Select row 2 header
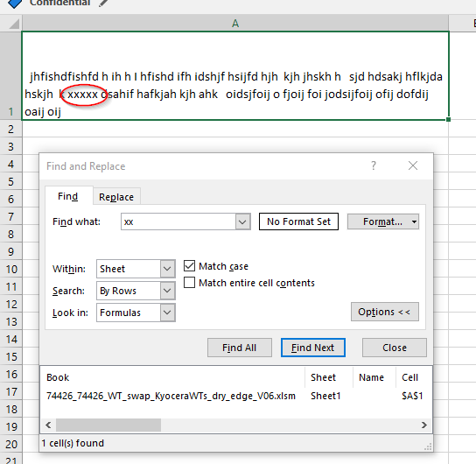Screen dimensions: 476x464 10,129
